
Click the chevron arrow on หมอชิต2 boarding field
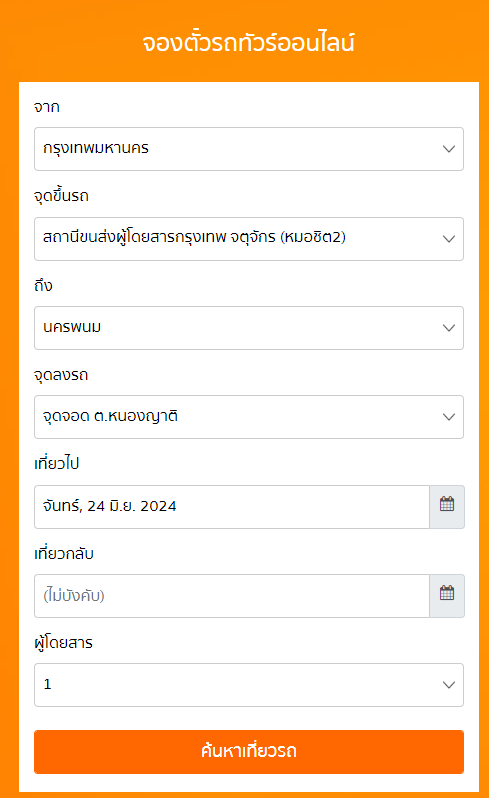tap(449, 239)
